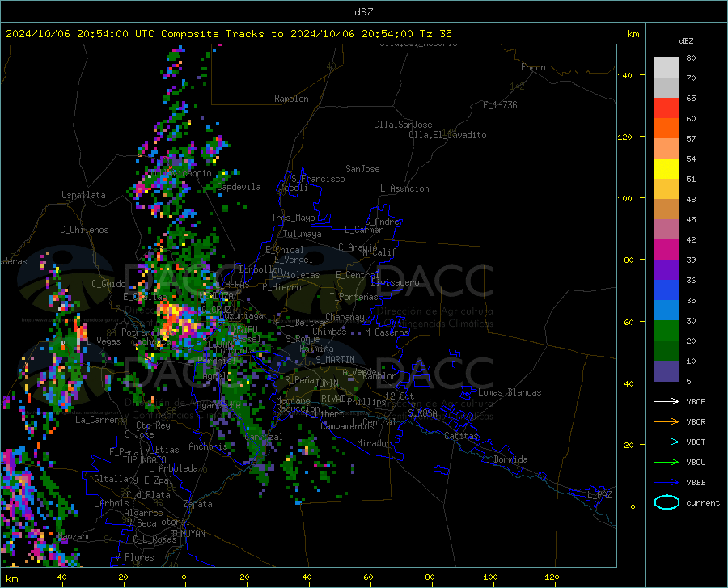Pick the purple swatch between 39 and 36
Image resolution: width=728 pixels, height=588 pixels.
[x=667, y=269]
